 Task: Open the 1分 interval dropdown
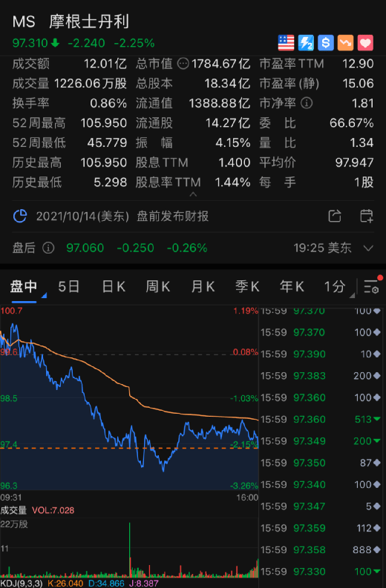tap(338, 287)
